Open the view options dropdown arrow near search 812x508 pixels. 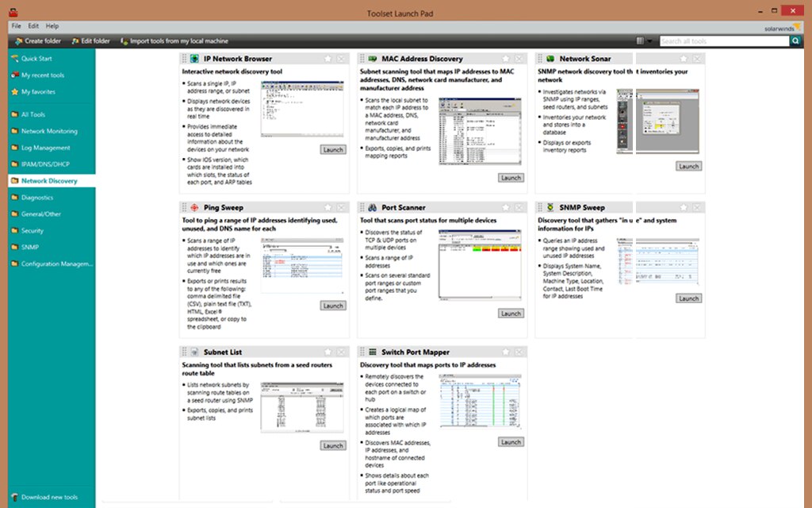pyautogui.click(x=651, y=40)
